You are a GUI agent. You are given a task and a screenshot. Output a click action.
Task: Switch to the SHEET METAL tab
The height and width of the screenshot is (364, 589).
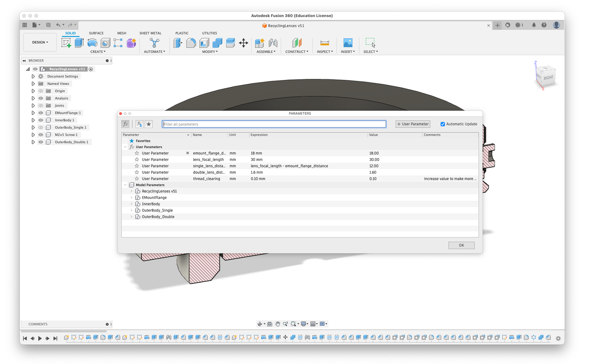click(150, 33)
